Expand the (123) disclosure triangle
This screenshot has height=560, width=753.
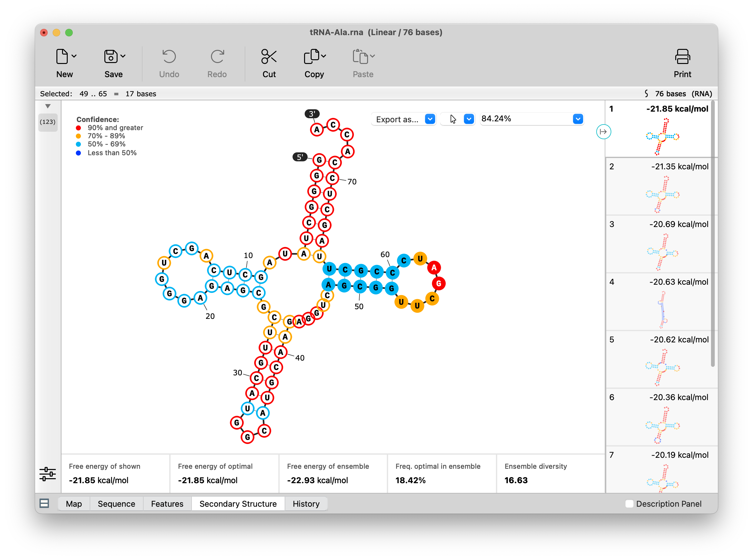(x=47, y=106)
